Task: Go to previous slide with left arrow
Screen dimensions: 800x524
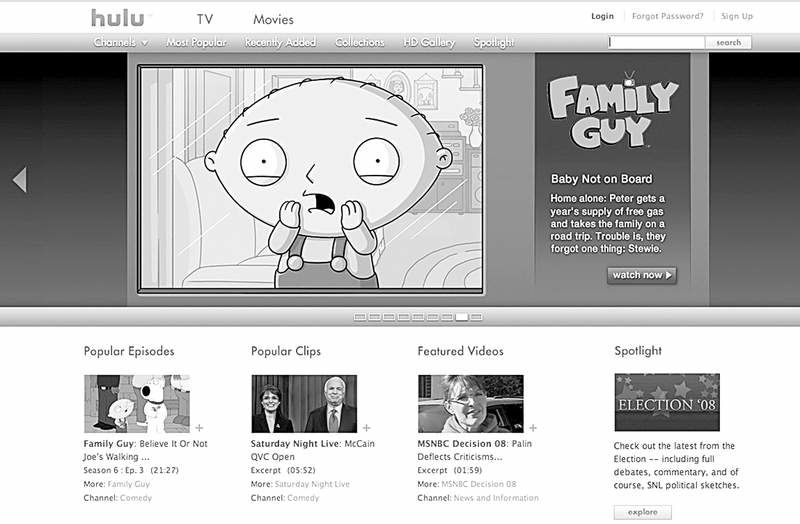Action: (20, 180)
